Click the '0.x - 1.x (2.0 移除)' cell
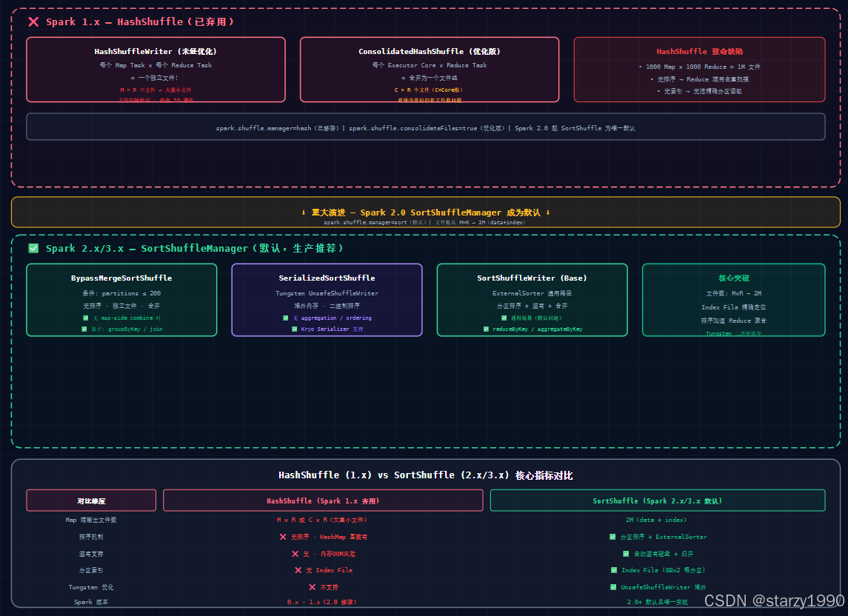 pos(321,602)
